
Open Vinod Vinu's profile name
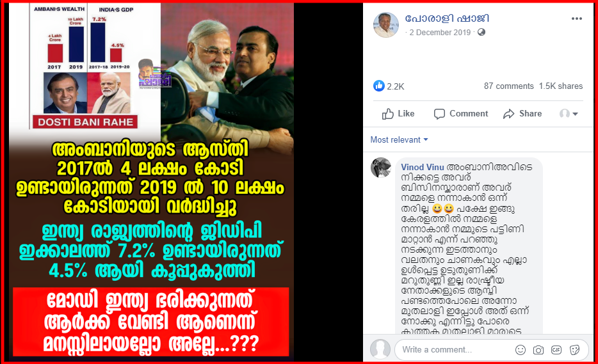tap(423, 168)
